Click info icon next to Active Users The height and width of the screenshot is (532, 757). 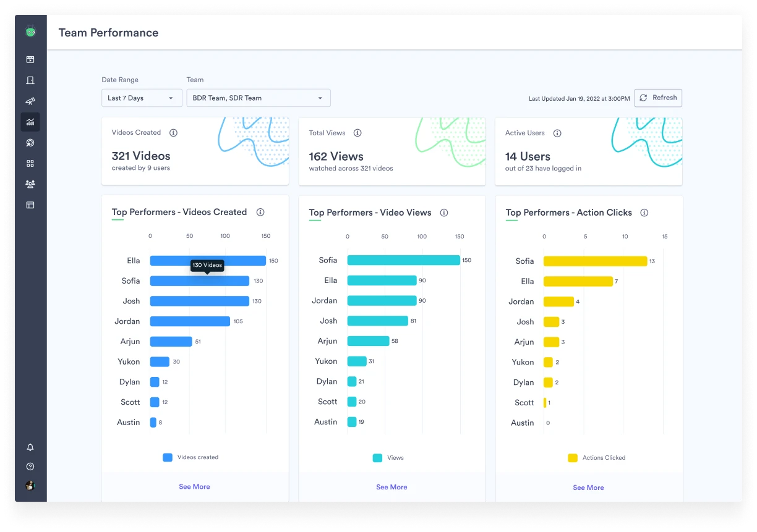557,133
